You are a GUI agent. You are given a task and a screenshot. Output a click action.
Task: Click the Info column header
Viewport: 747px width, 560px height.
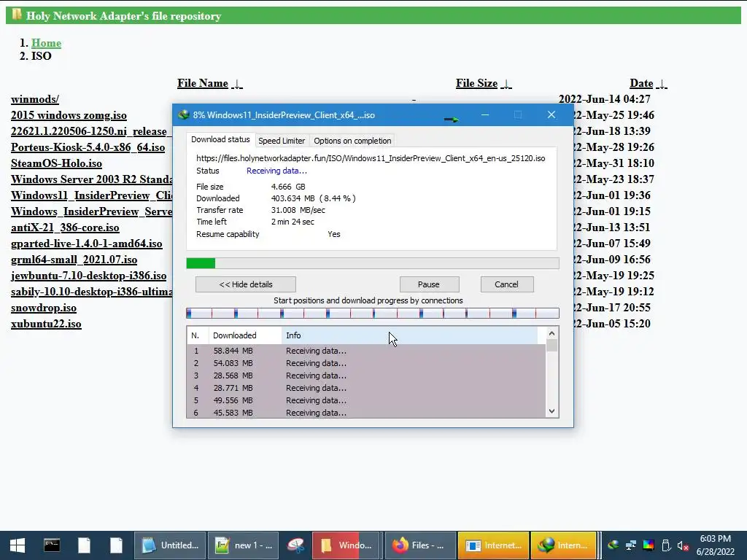[410, 335]
